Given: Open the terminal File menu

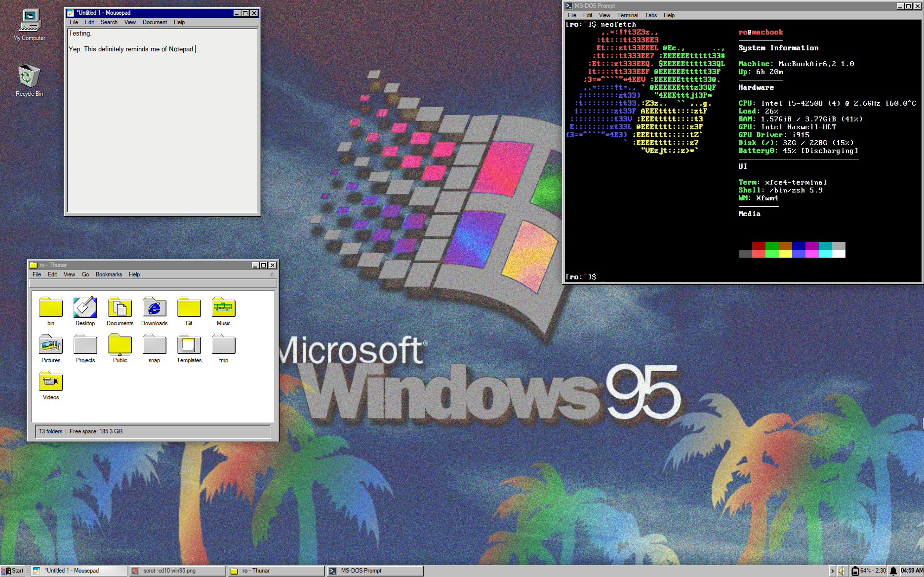Looking at the screenshot, I should 572,15.
